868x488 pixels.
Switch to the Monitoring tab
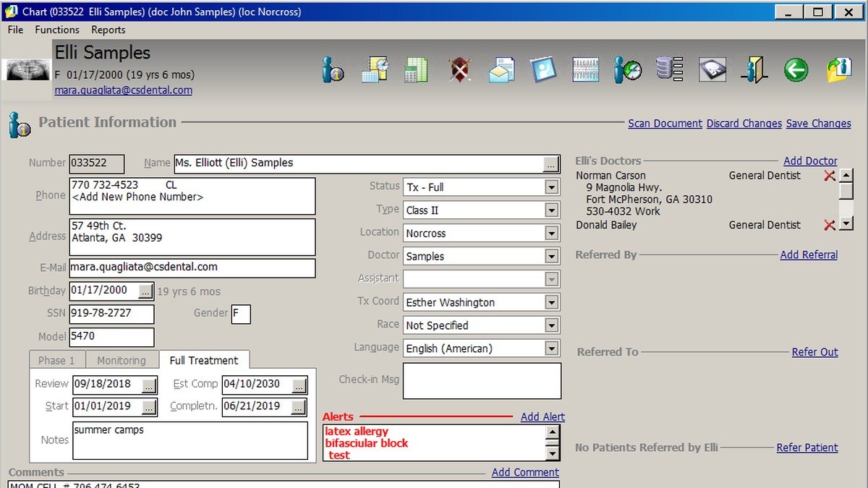(x=122, y=360)
